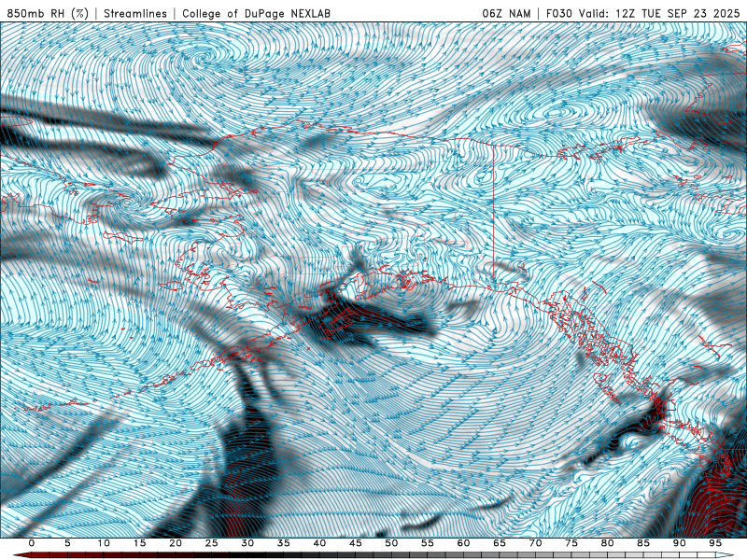Click the "50" colorbar scale label

pyautogui.click(x=391, y=543)
